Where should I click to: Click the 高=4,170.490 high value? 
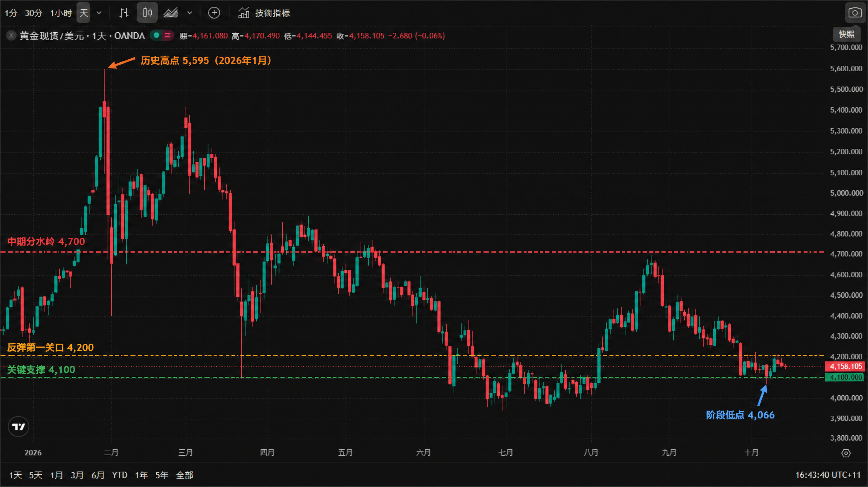tap(256, 36)
